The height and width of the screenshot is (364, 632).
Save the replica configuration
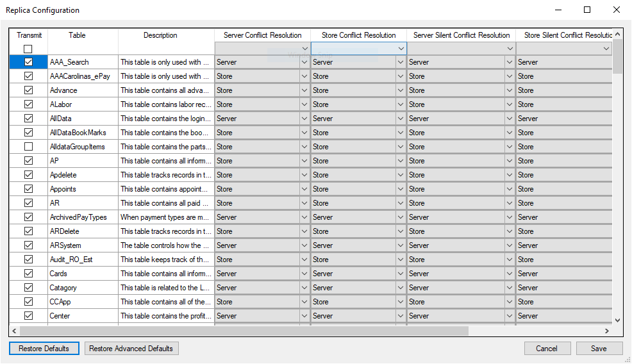coord(599,348)
